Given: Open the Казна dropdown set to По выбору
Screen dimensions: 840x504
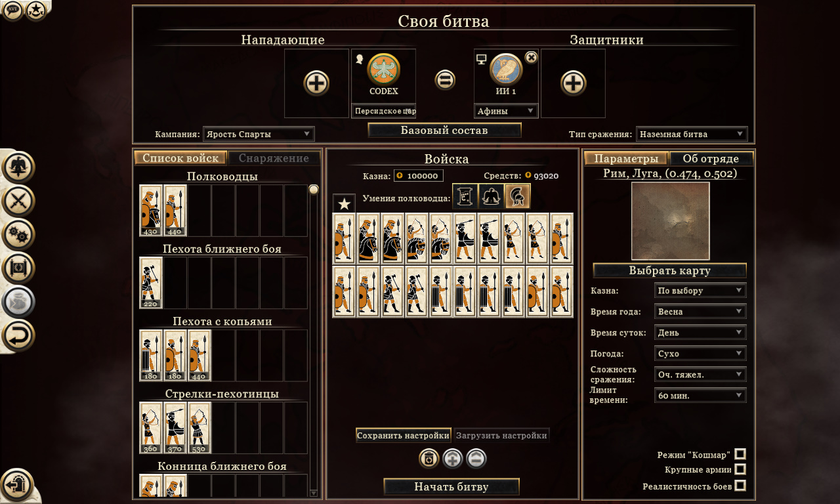Looking at the screenshot, I should pyautogui.click(x=700, y=290).
